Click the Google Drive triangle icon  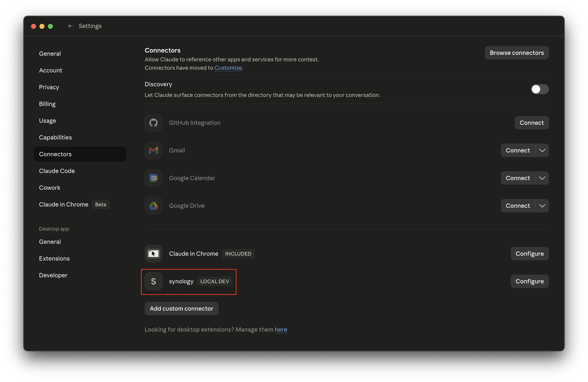coord(154,206)
